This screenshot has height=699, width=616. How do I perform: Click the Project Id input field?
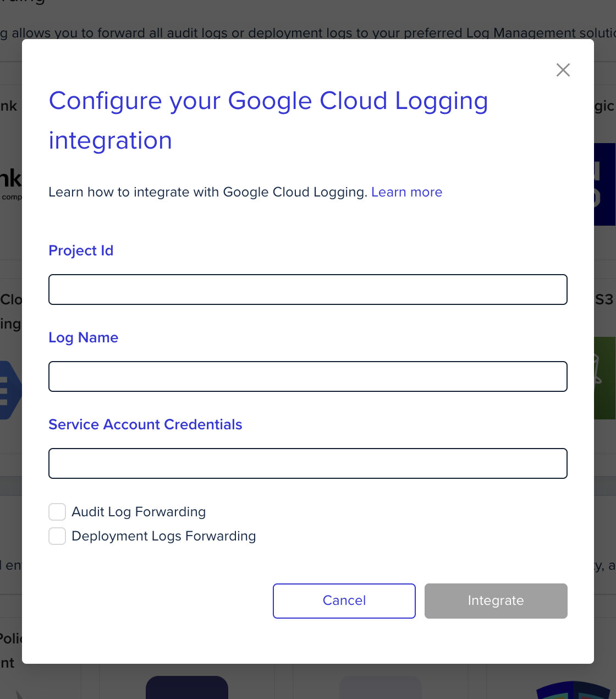coord(308,289)
